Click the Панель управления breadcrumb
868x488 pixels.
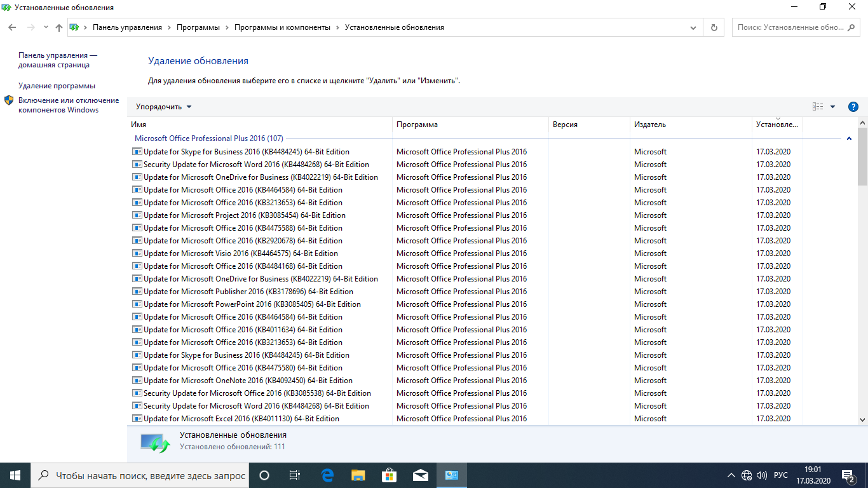pos(127,27)
